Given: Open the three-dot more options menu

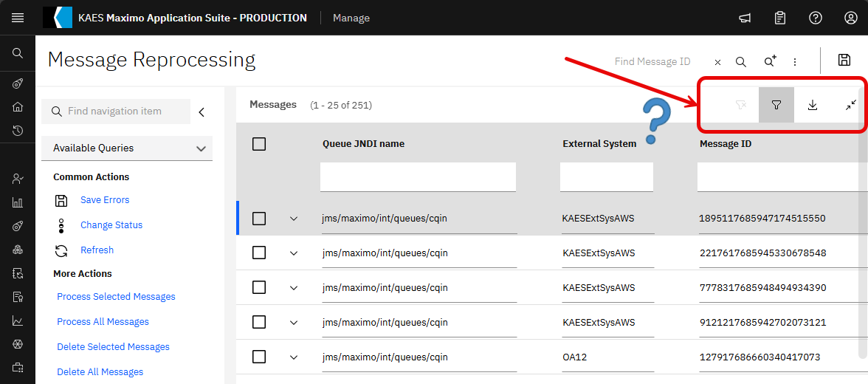Looking at the screenshot, I should tap(795, 62).
